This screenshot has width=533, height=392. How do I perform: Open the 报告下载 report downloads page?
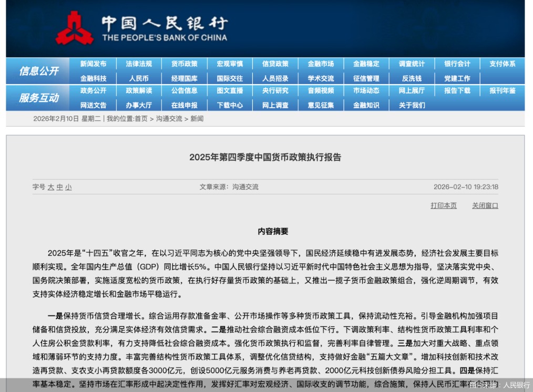tap(457, 91)
